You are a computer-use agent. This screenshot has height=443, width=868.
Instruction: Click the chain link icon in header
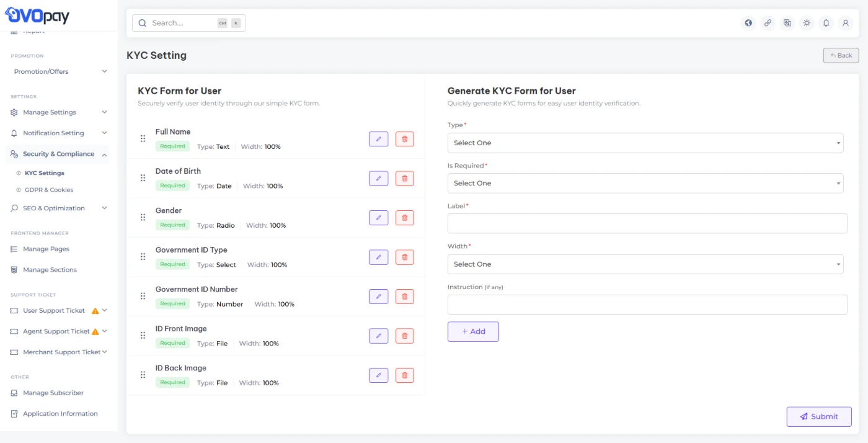[x=768, y=23]
